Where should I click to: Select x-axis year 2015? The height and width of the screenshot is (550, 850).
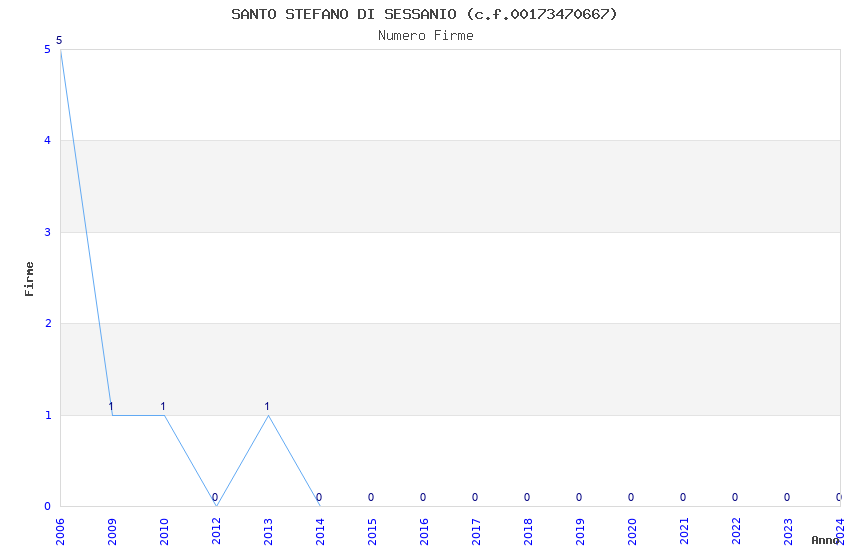[x=372, y=531]
